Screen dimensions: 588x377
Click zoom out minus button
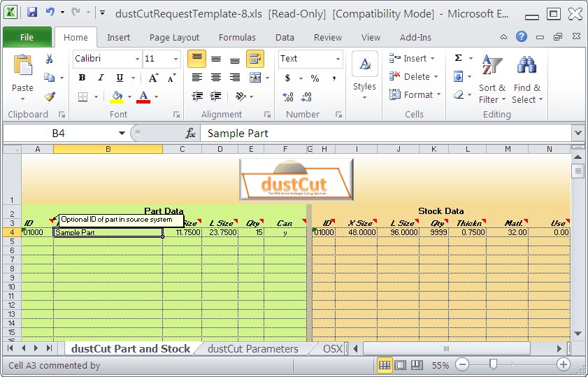tap(462, 364)
